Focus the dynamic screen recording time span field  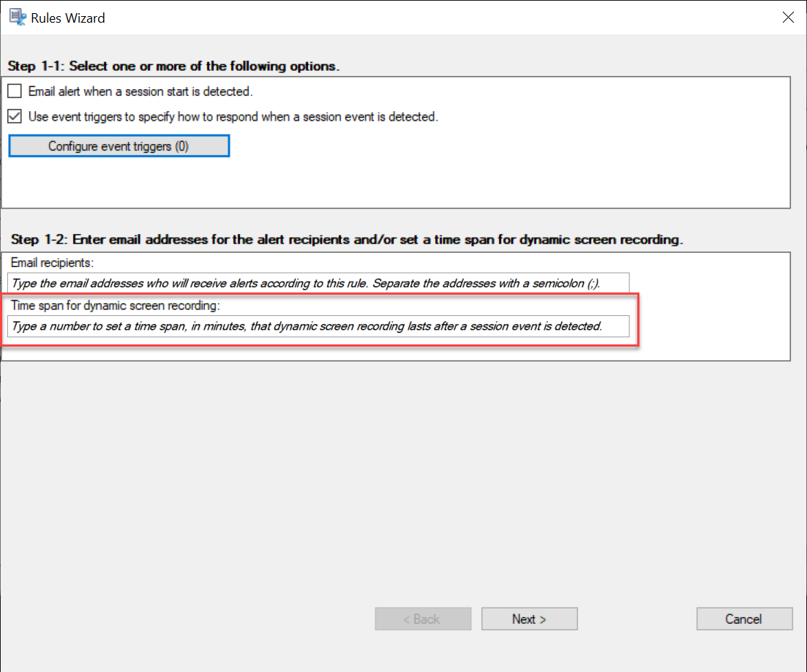pyautogui.click(x=318, y=326)
